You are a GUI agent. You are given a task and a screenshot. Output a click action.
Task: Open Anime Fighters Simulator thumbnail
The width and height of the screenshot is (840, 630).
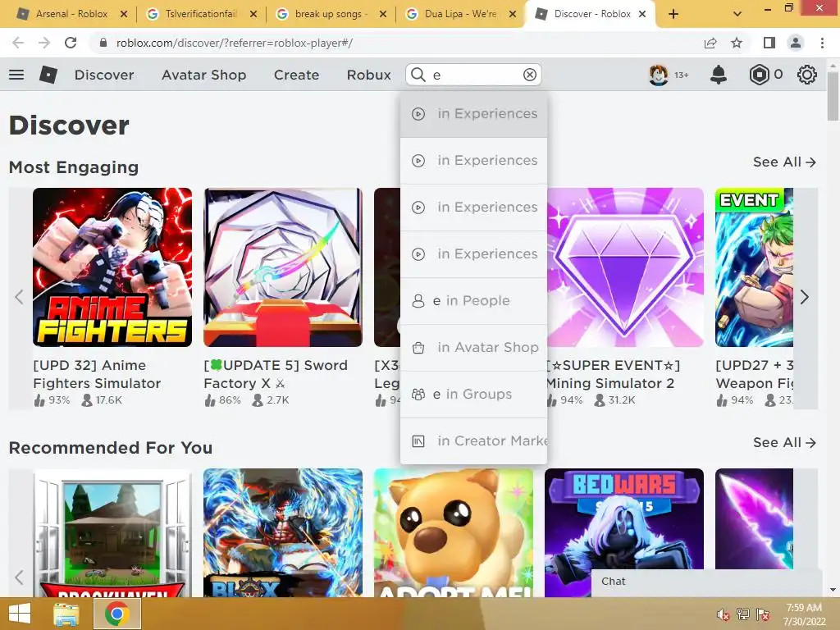(112, 267)
